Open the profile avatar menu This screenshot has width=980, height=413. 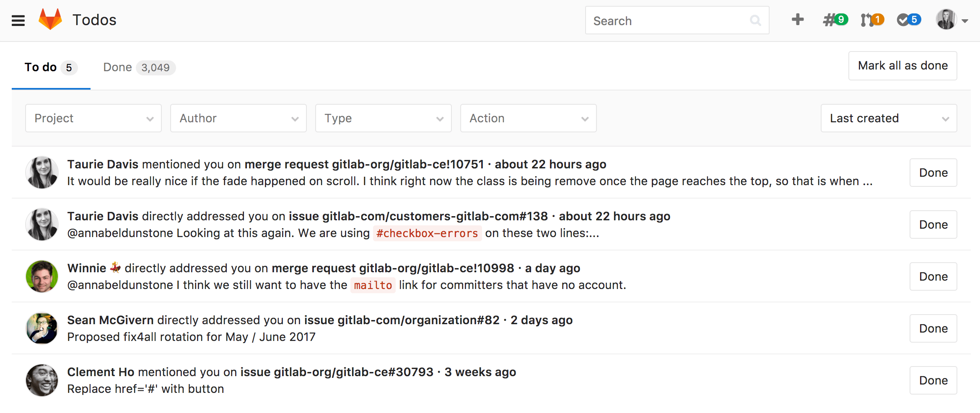[946, 20]
